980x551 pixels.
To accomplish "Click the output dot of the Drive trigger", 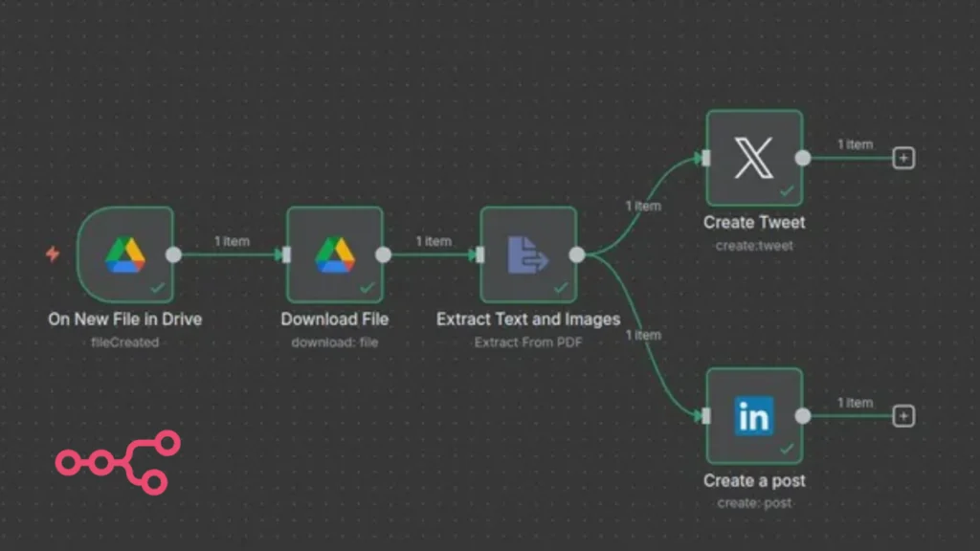I will pos(173,254).
